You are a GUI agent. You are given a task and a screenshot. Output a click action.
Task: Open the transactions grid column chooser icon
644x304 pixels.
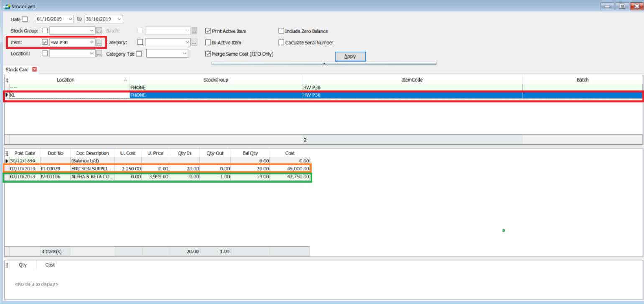coord(7,153)
